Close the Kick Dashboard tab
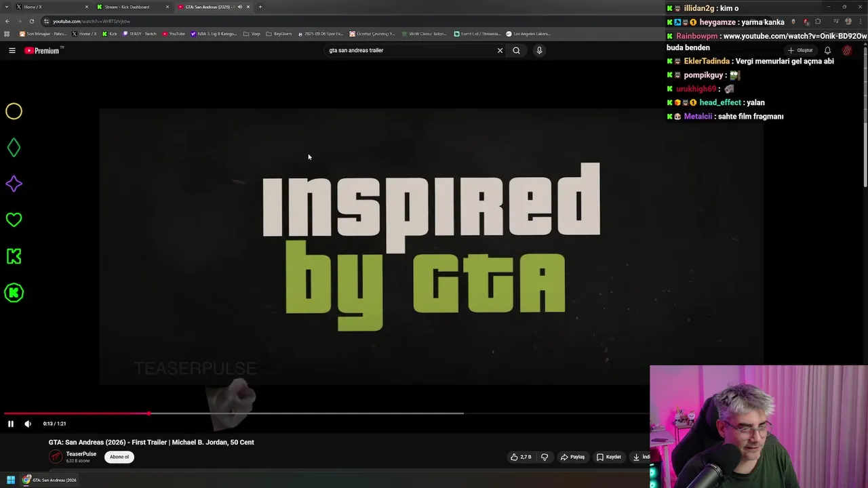The width and height of the screenshot is (868, 488). click(167, 7)
